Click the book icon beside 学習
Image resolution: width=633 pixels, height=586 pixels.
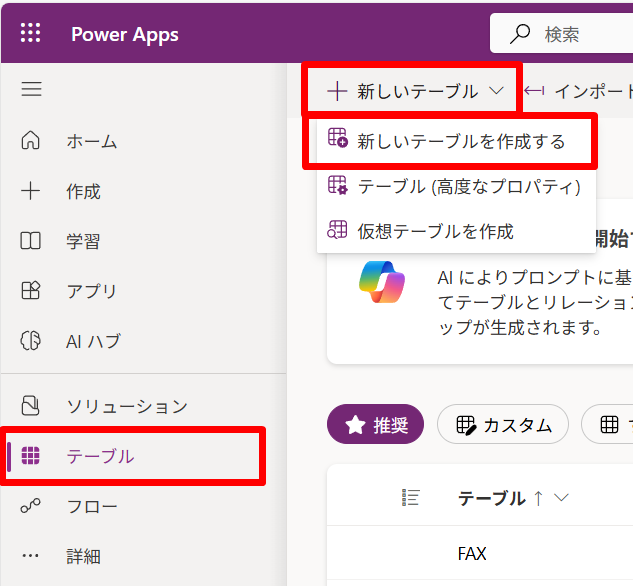point(31,241)
